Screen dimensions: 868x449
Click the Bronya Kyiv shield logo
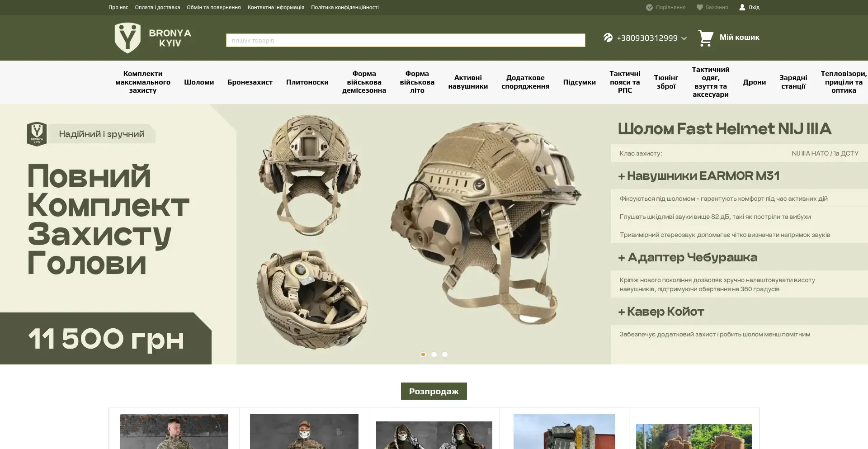click(x=127, y=38)
